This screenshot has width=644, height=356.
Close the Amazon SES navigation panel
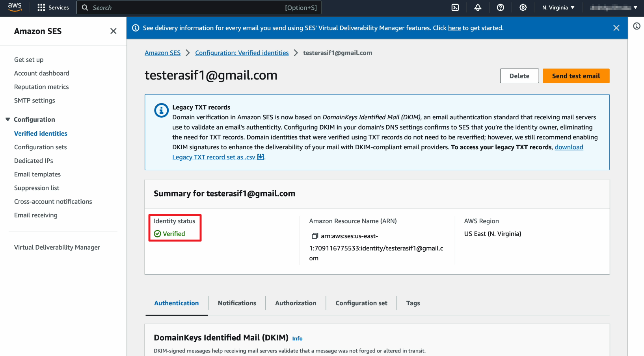114,31
